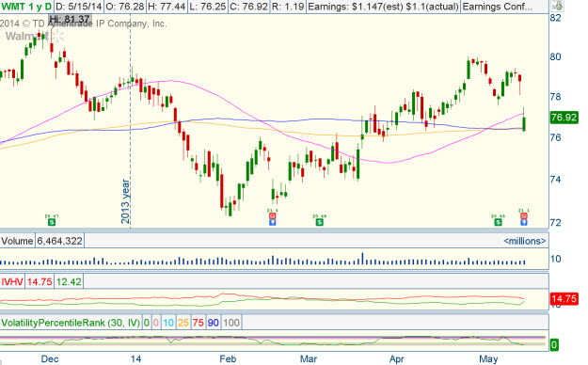Click the 10 label on the volume axis

[555, 259]
